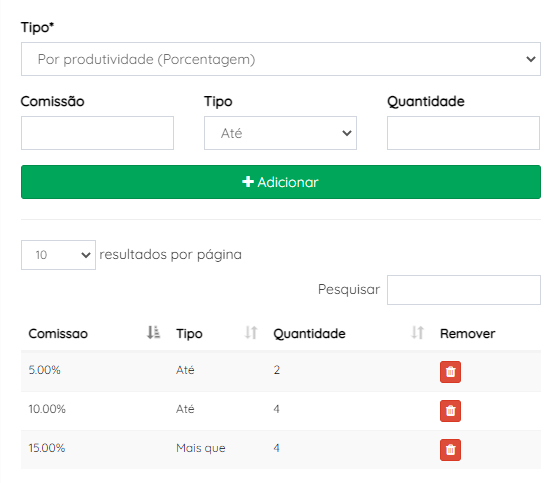Click the Remover column header
This screenshot has width=558, height=483.
click(x=467, y=334)
